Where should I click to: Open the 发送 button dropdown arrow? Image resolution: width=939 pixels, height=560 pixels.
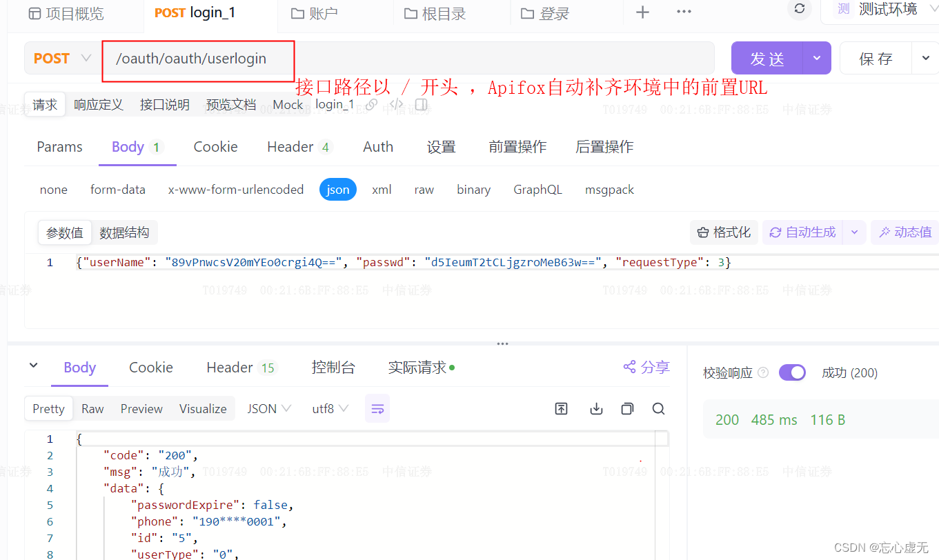pyautogui.click(x=817, y=59)
